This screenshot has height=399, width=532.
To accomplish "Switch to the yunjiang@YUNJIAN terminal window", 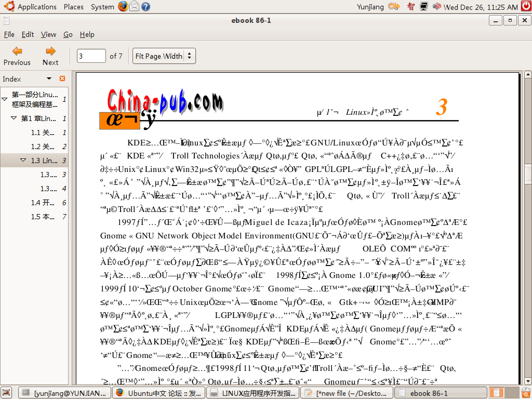I will [64, 393].
